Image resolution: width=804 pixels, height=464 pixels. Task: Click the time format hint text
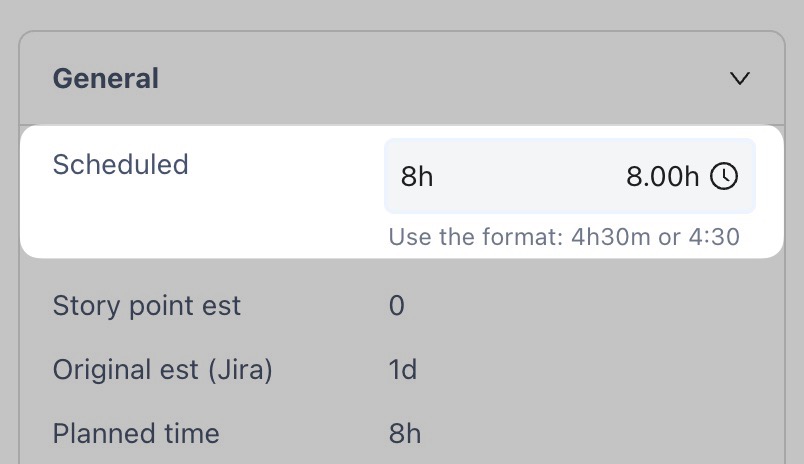coord(563,238)
